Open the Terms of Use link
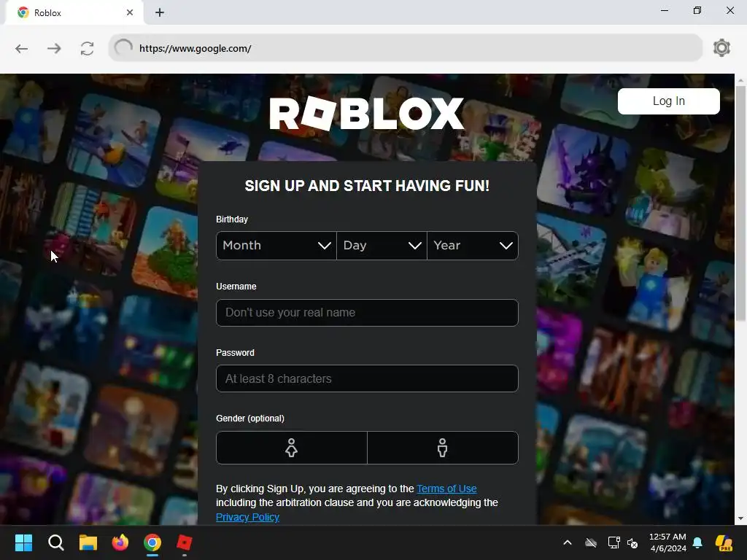 pyautogui.click(x=446, y=489)
